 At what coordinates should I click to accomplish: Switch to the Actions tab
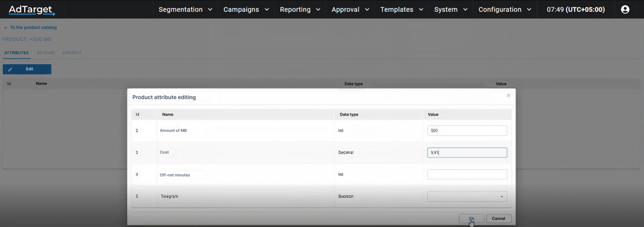pos(46,53)
